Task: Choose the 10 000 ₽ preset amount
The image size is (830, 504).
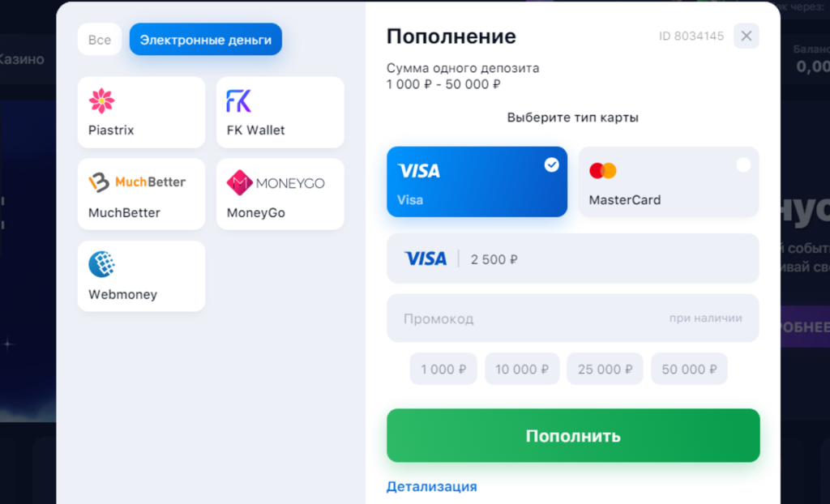Action: [522, 369]
